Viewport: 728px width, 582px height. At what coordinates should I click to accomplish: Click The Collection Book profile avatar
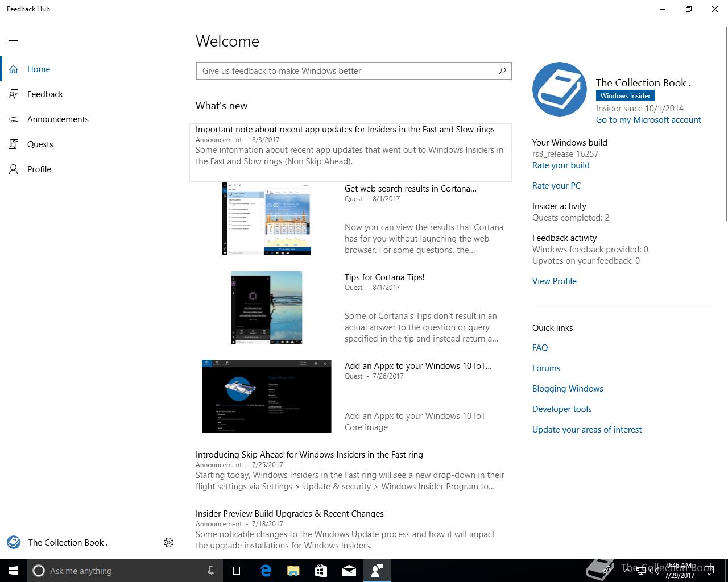[x=560, y=89]
